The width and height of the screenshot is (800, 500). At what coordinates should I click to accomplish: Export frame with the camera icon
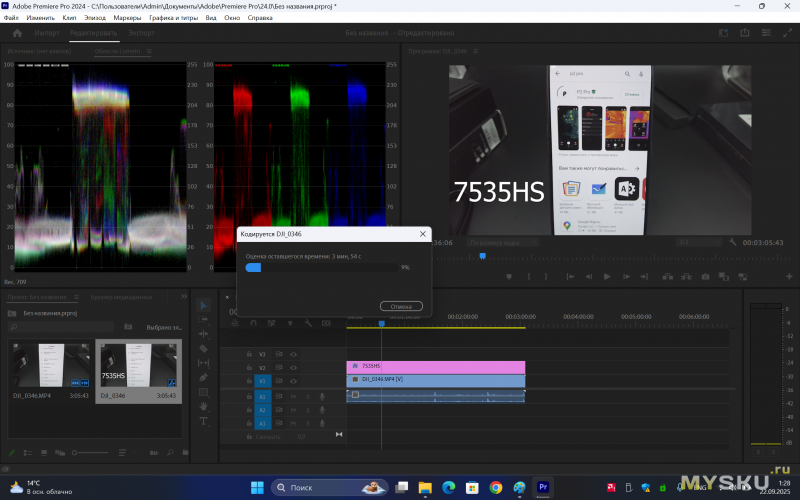pos(705,277)
